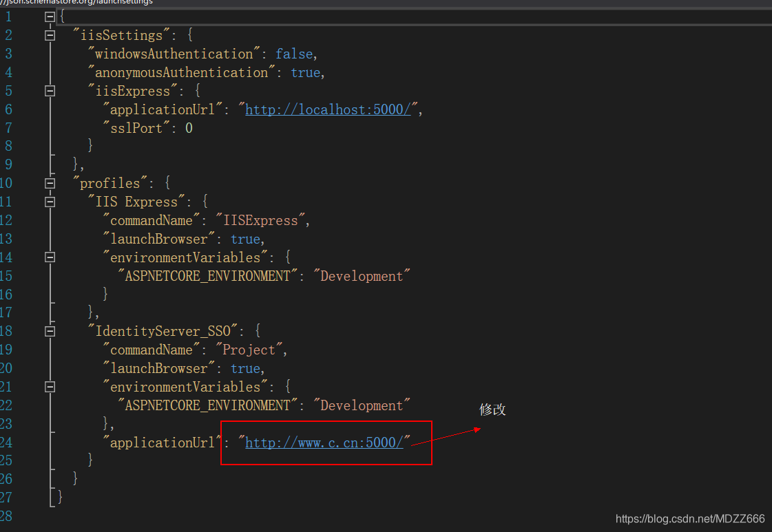Click launchBrowser true on line 13
The height and width of the screenshot is (532, 772).
point(246,239)
